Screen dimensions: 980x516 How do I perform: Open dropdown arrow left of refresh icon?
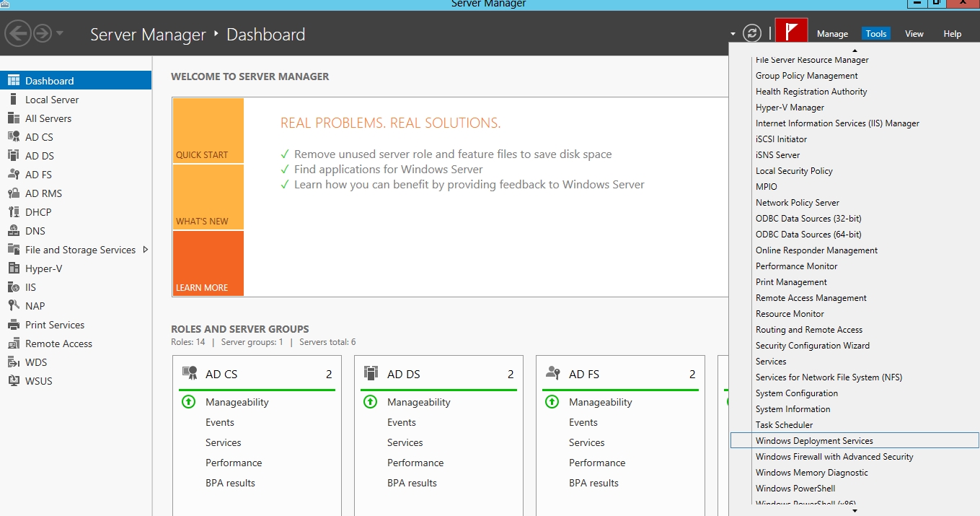(x=733, y=34)
